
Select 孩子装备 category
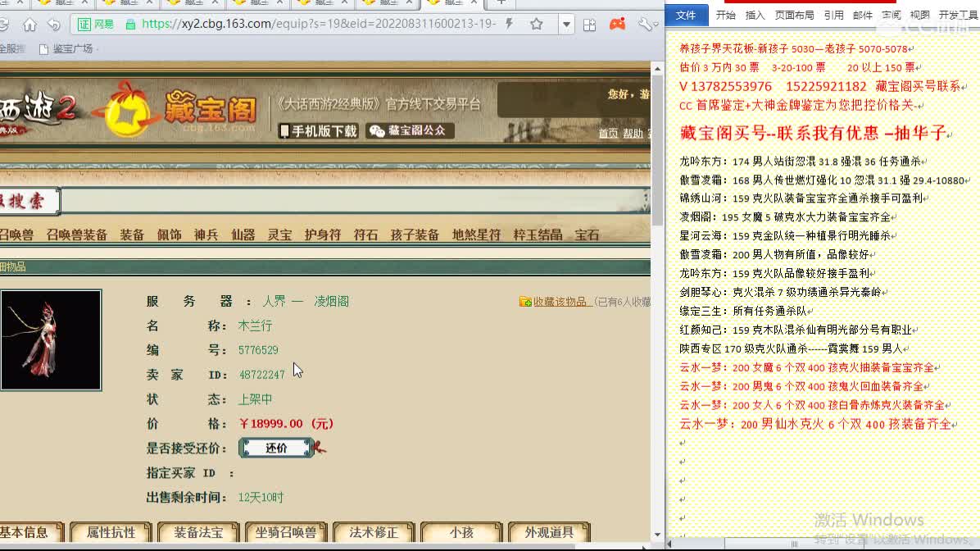pos(415,235)
